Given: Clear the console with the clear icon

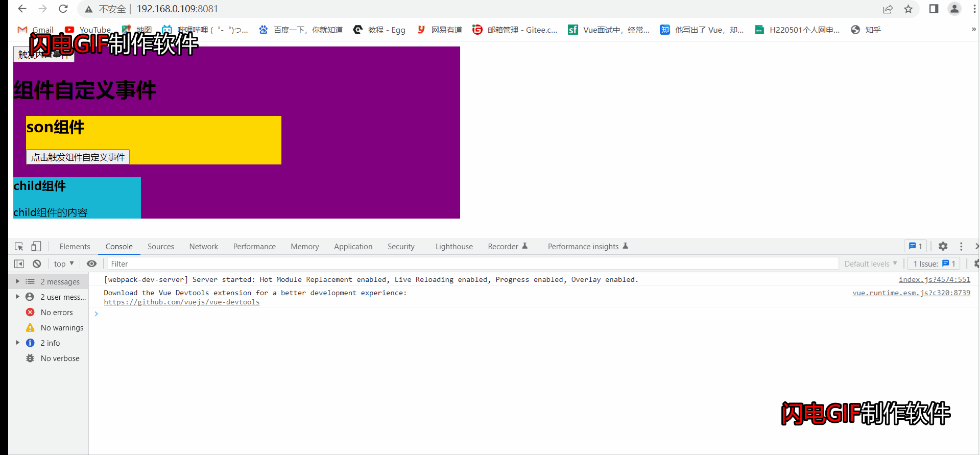Looking at the screenshot, I should [x=37, y=264].
